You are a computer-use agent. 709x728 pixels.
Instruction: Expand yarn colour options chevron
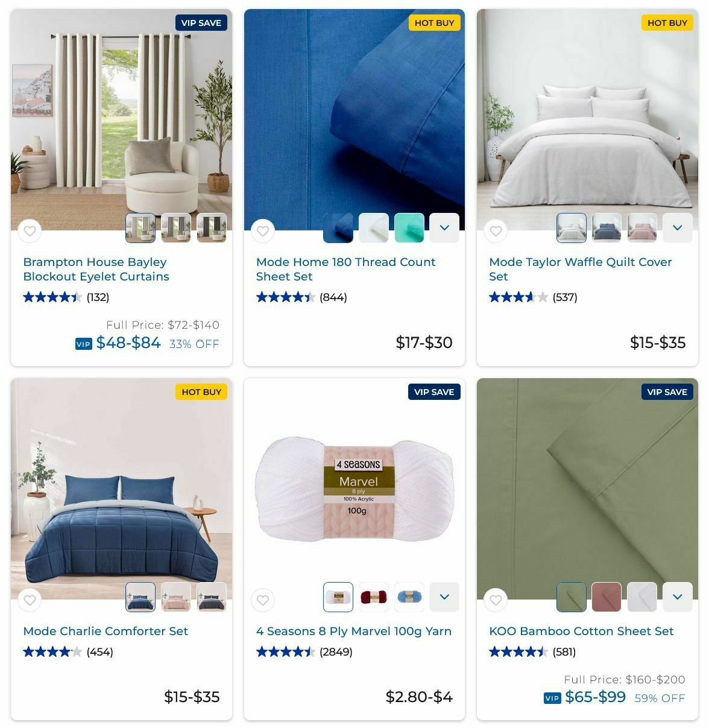444,597
